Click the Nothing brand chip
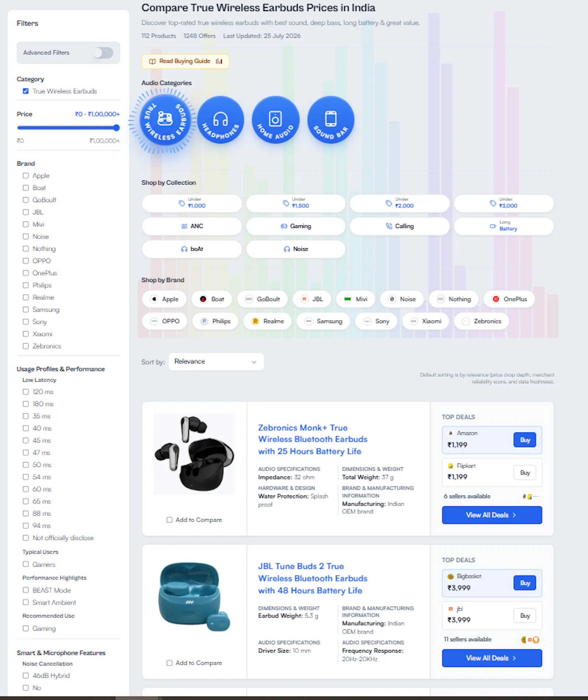This screenshot has height=700, width=588. click(x=453, y=299)
